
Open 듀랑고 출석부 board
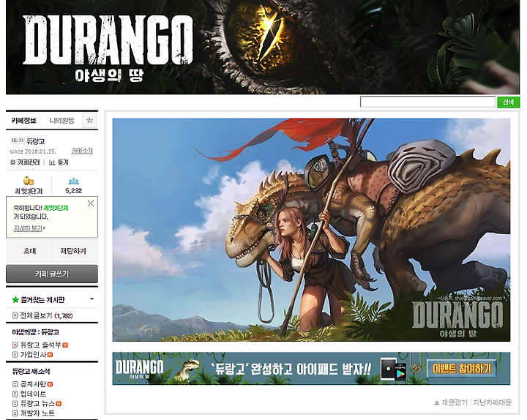pyautogui.click(x=40, y=345)
